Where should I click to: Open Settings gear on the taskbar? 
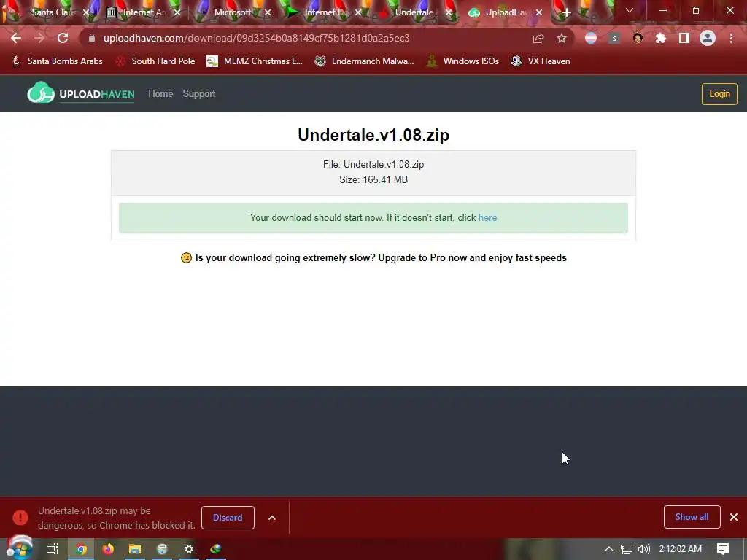[189, 549]
